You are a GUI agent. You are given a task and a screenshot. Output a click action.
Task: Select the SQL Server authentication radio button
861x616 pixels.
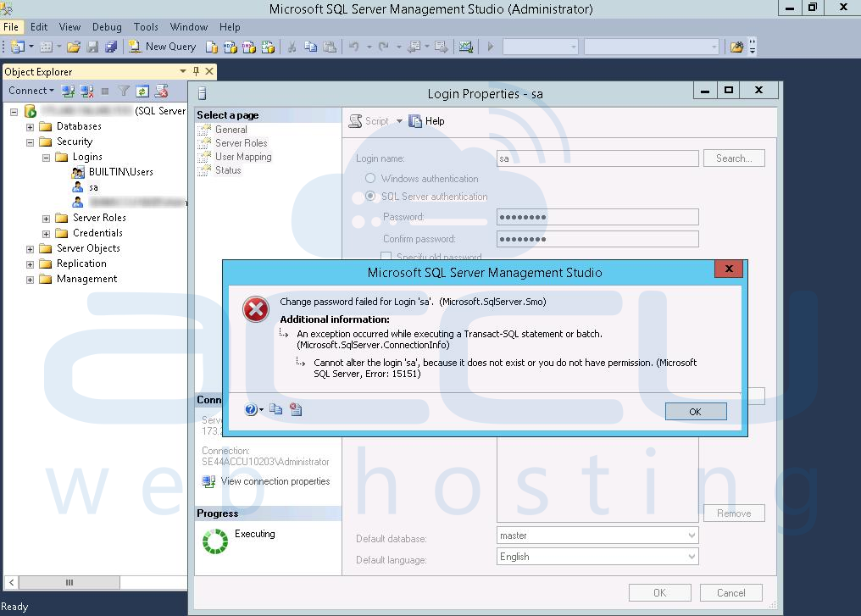(x=370, y=196)
